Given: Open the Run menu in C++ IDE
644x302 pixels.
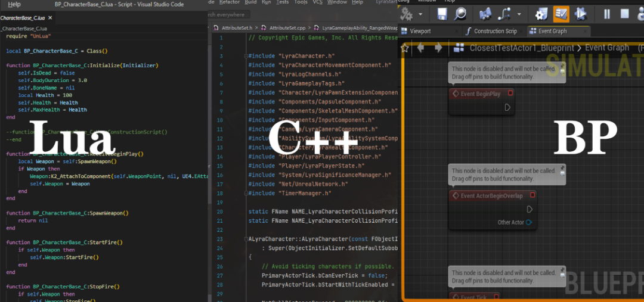Looking at the screenshot, I should click(267, 2).
